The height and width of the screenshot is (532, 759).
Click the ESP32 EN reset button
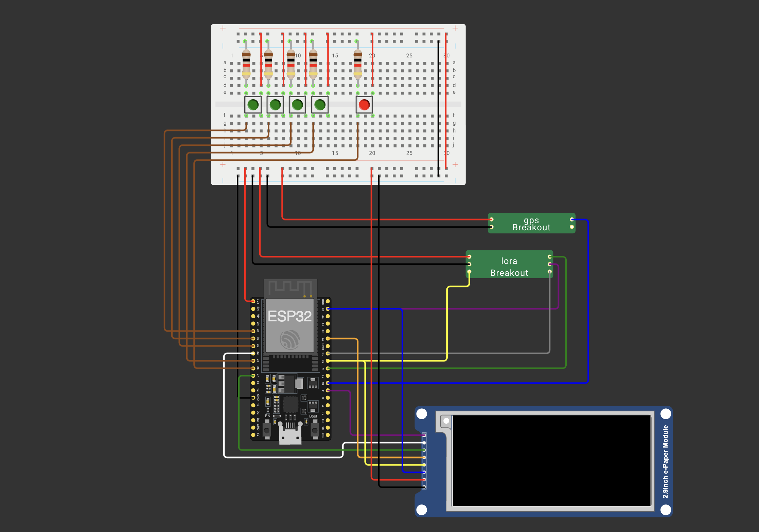267,430
